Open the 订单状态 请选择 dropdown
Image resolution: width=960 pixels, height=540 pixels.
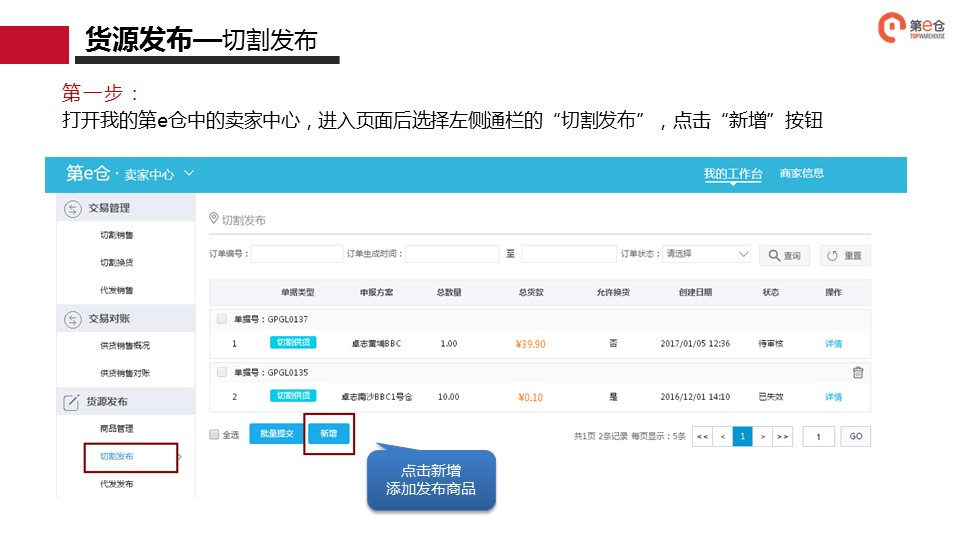[x=707, y=253]
